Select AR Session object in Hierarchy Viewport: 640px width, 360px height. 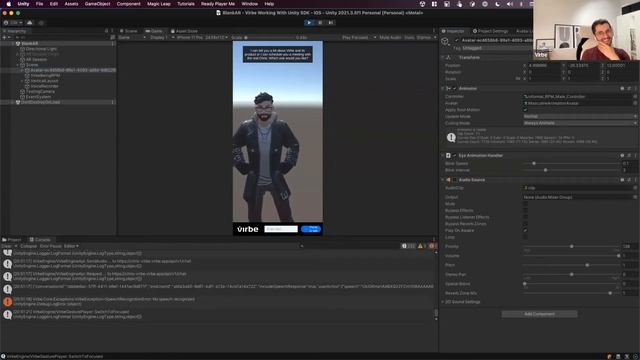[x=36, y=59]
